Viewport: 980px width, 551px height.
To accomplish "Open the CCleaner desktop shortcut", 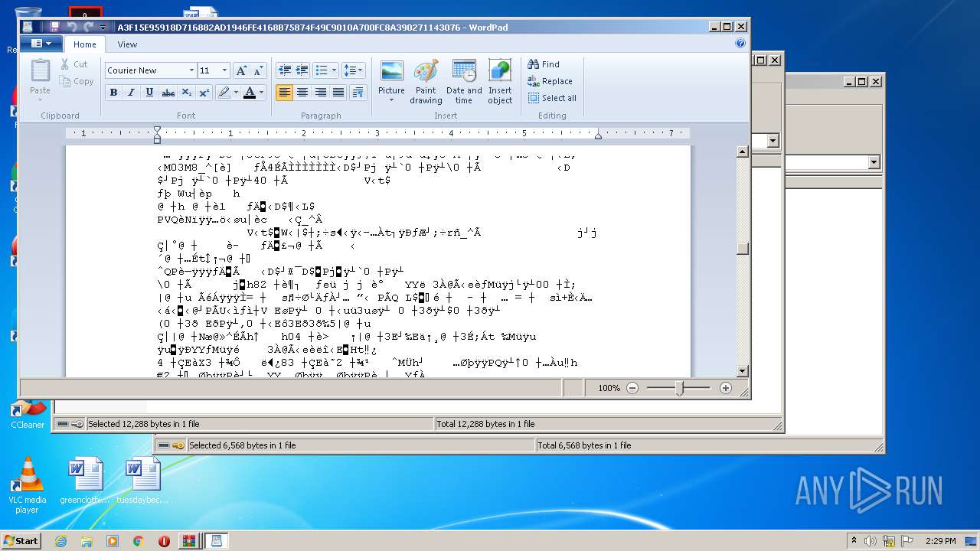I will pos(28,413).
